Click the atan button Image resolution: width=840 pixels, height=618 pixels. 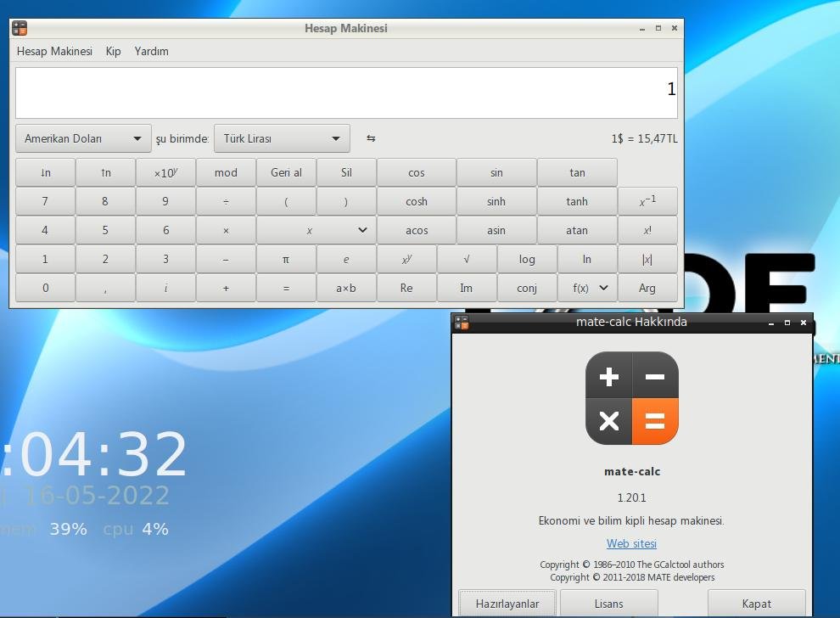577,231
